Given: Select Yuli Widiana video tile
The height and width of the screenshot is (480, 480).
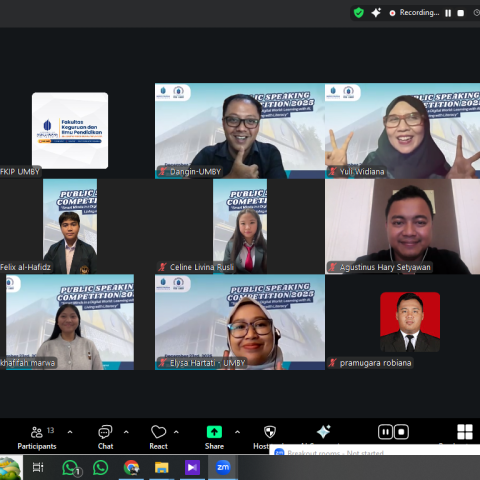Looking at the screenshot, I should 402,131.
